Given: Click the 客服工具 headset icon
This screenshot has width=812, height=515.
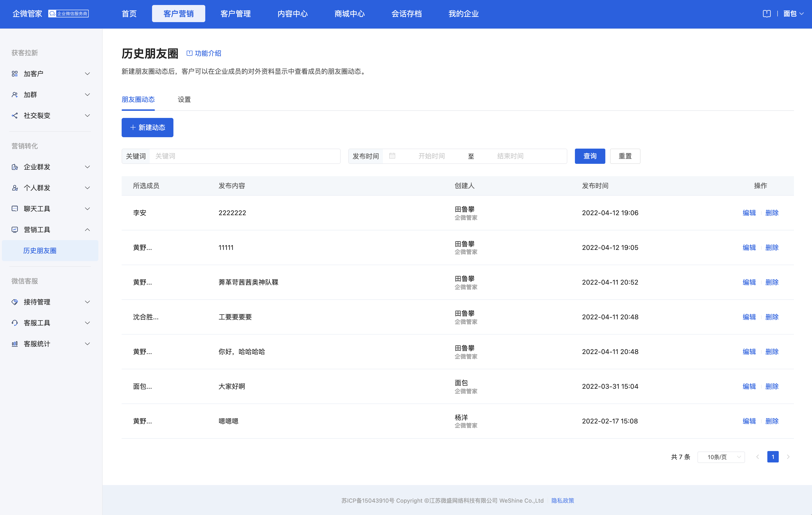Looking at the screenshot, I should (x=14, y=323).
